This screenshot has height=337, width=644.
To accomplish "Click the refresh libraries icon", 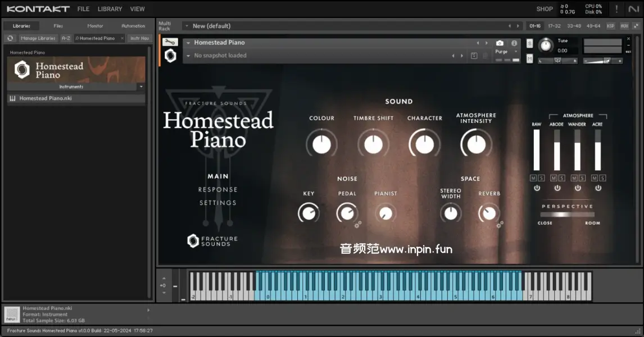I will (x=10, y=38).
